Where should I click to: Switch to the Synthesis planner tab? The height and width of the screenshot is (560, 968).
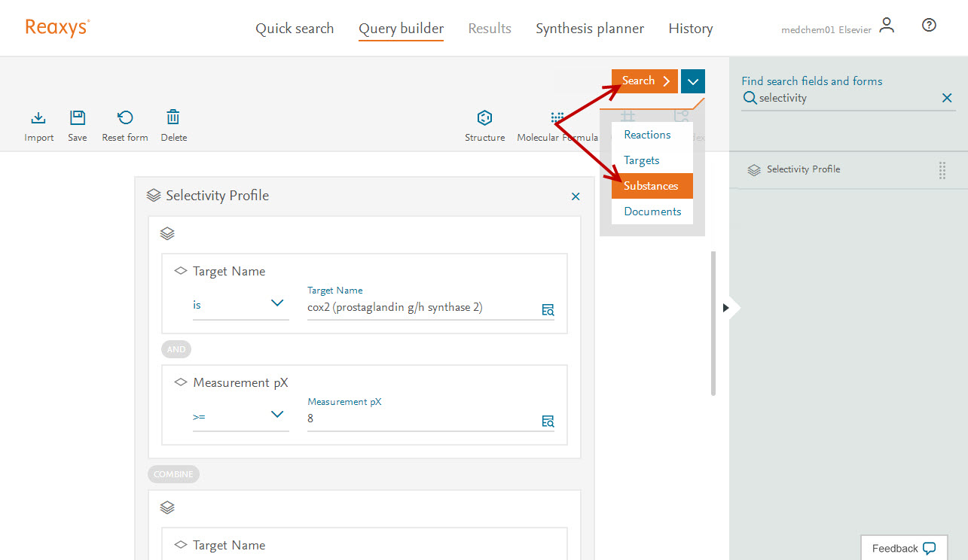(x=589, y=29)
